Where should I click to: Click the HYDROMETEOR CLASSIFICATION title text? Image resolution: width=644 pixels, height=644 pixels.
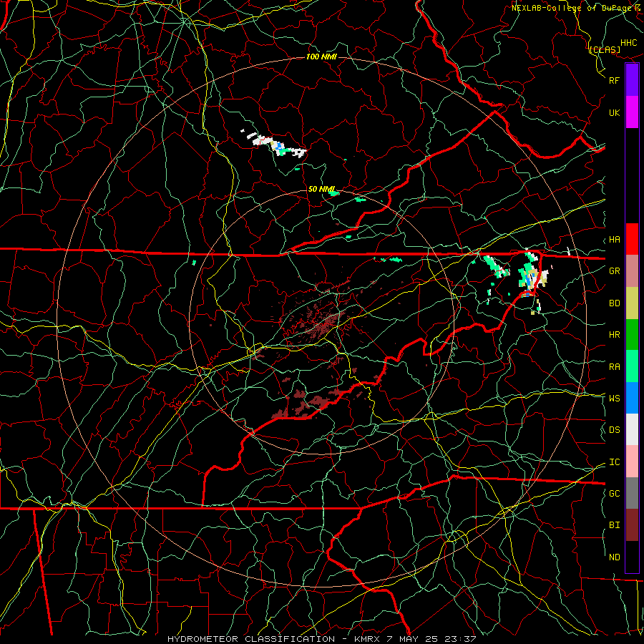point(251,639)
